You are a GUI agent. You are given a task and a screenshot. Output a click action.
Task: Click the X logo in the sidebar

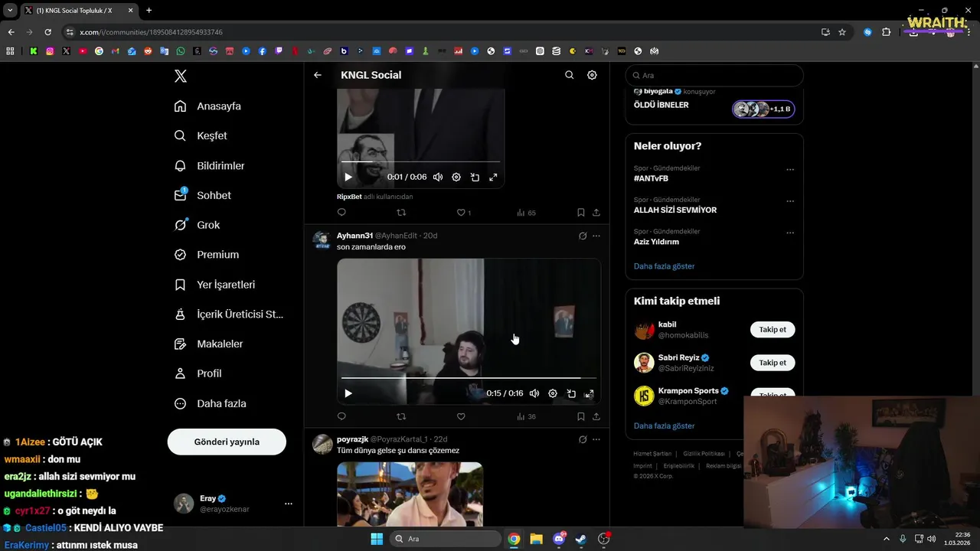(x=181, y=76)
